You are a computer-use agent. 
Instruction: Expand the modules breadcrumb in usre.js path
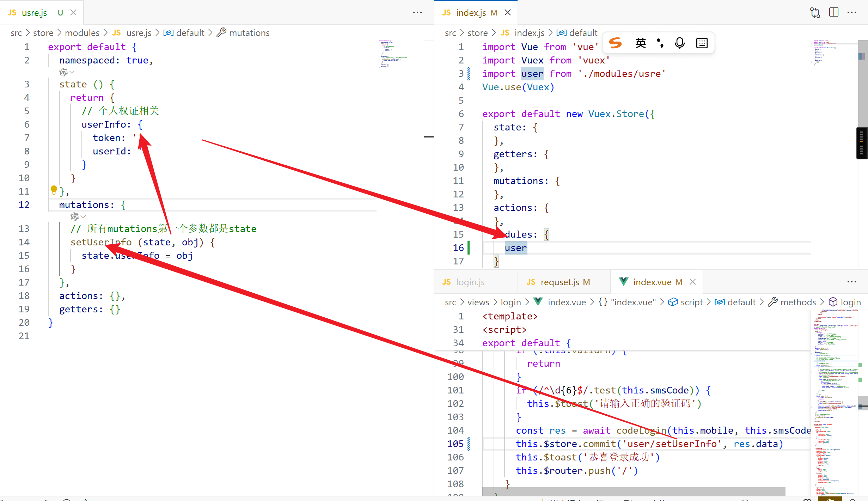point(82,33)
